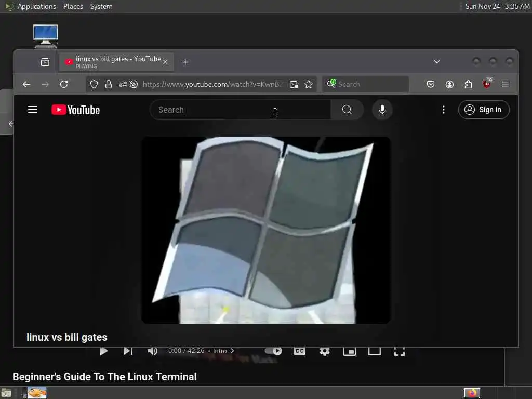This screenshot has width=532, height=399.
Task: Click the linux vs bill gates title
Action: [67, 337]
